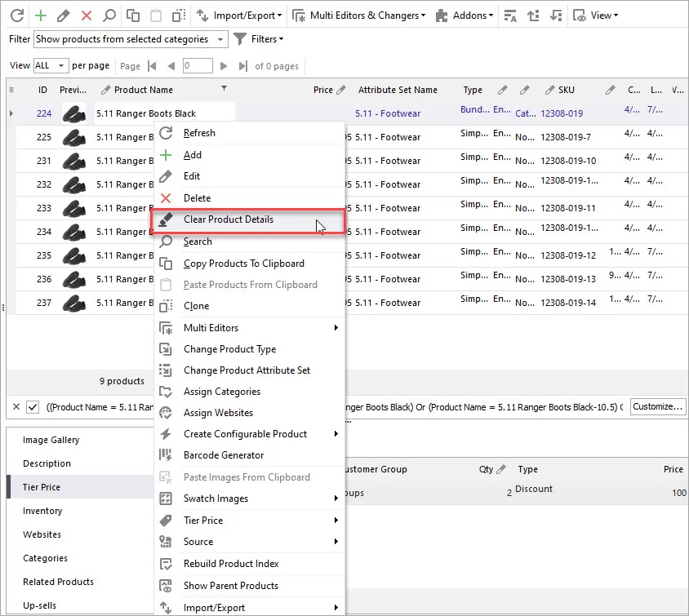Sort by the Attribute Set Name header
This screenshot has width=689, height=616.
pos(398,90)
